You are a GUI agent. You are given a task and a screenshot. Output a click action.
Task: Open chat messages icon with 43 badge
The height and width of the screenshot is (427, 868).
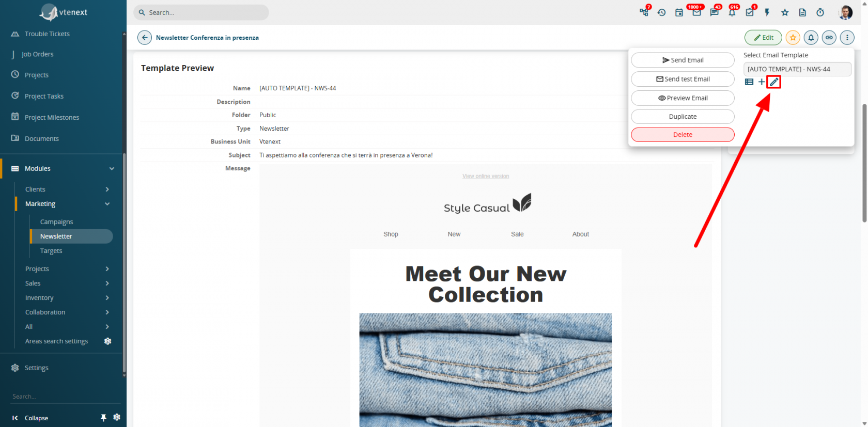click(x=715, y=12)
